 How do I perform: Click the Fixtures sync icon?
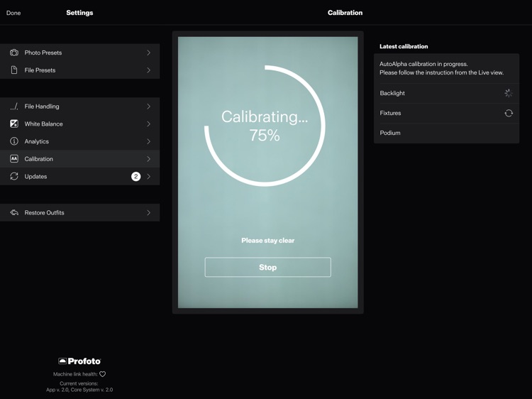pos(509,113)
